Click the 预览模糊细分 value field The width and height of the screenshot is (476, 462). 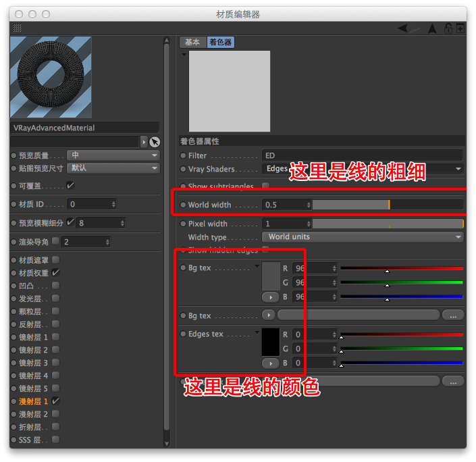coord(98,223)
